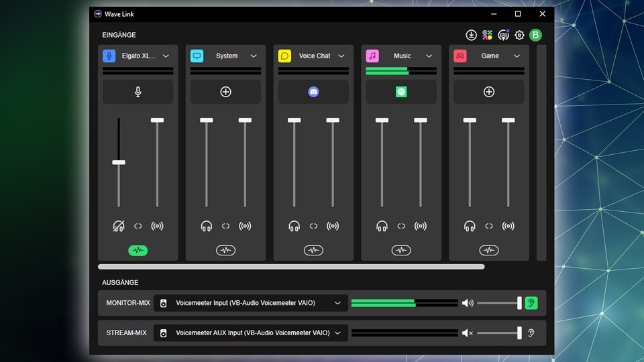Open the keyboard globe icon in header
This screenshot has width=644, height=362.
pyautogui.click(x=504, y=36)
